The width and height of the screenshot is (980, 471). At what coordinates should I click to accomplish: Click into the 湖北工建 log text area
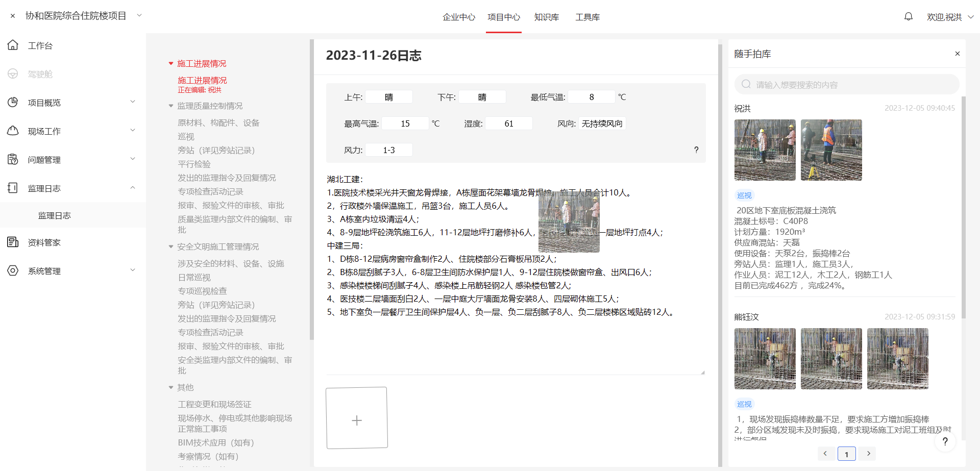point(516,273)
